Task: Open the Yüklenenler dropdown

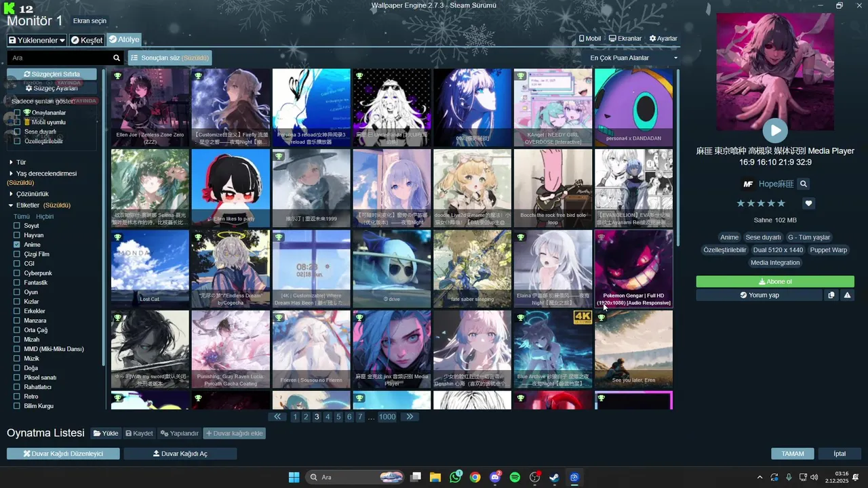Action: point(37,40)
